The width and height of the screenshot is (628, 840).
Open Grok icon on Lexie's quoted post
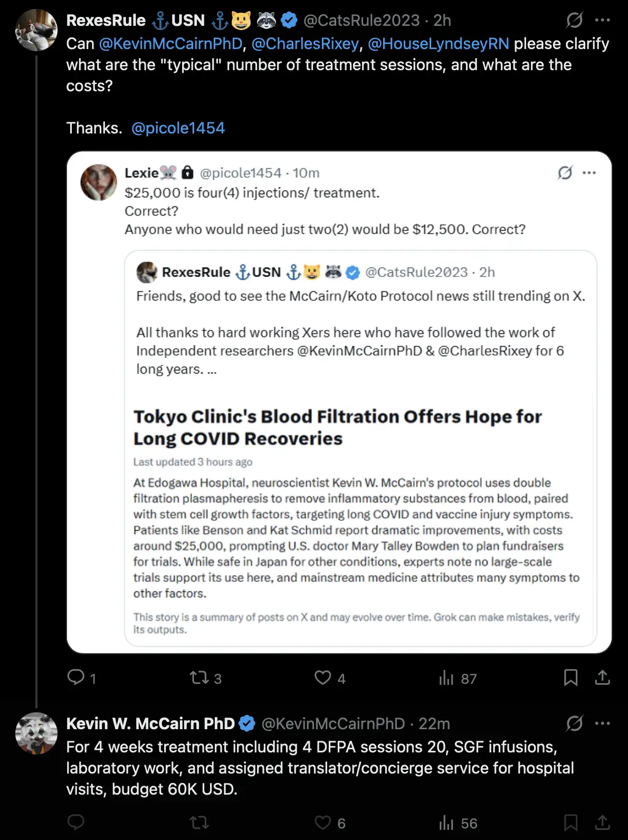pyautogui.click(x=565, y=173)
